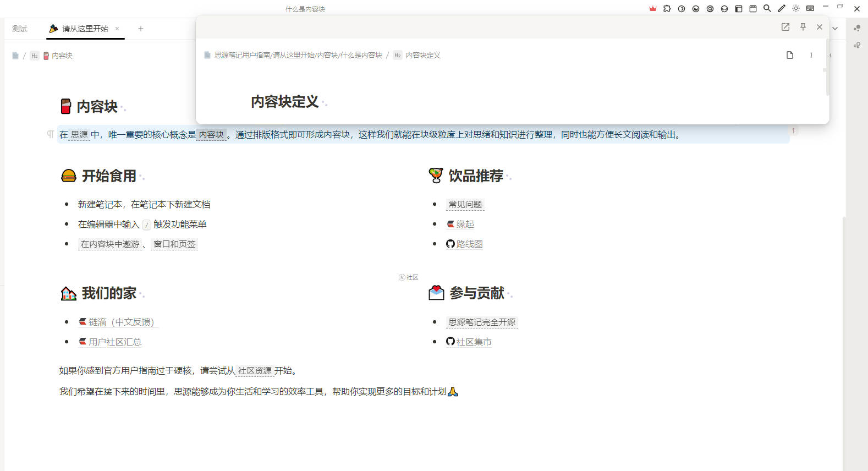Open the 社区资源 reference link

tap(255, 370)
